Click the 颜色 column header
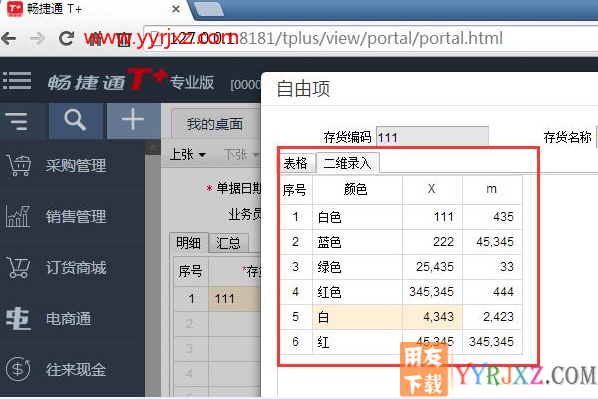Screen dimensions: 598x399 [x=357, y=190]
